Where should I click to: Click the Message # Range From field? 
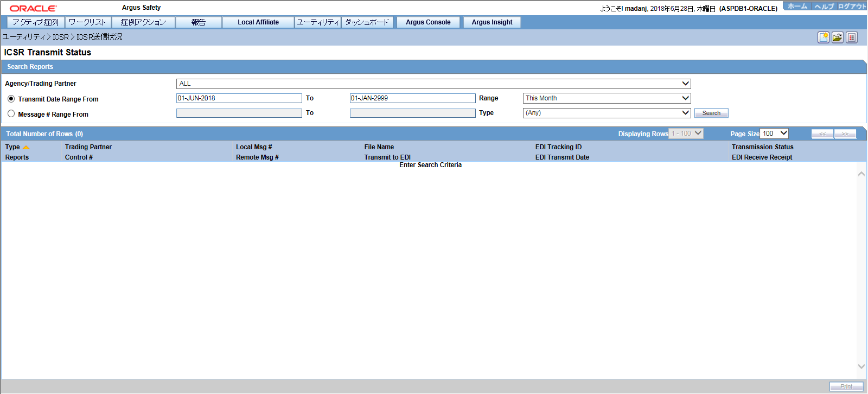click(x=239, y=113)
